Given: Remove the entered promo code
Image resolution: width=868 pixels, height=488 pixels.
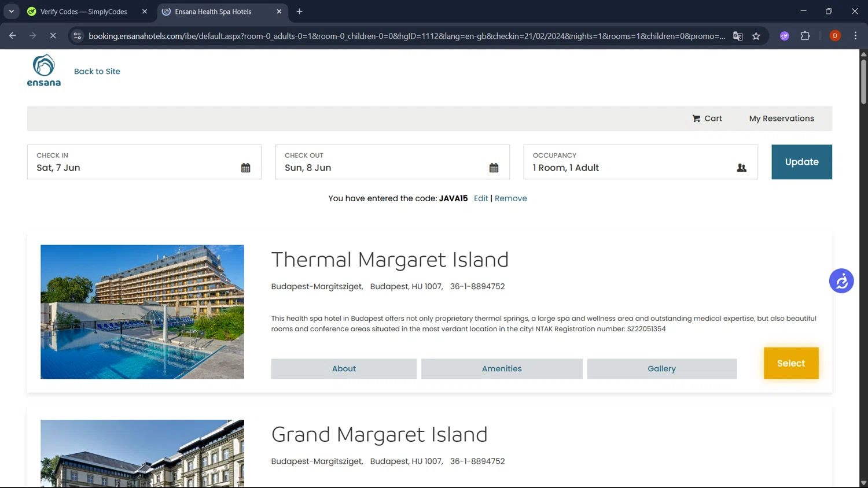Looking at the screenshot, I should pos(510,198).
